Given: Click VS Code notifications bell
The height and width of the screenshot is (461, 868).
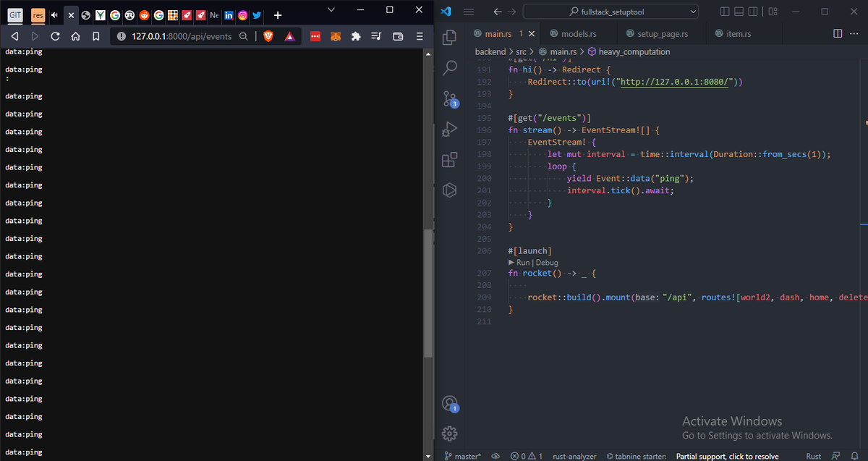Looking at the screenshot, I should coord(854,456).
